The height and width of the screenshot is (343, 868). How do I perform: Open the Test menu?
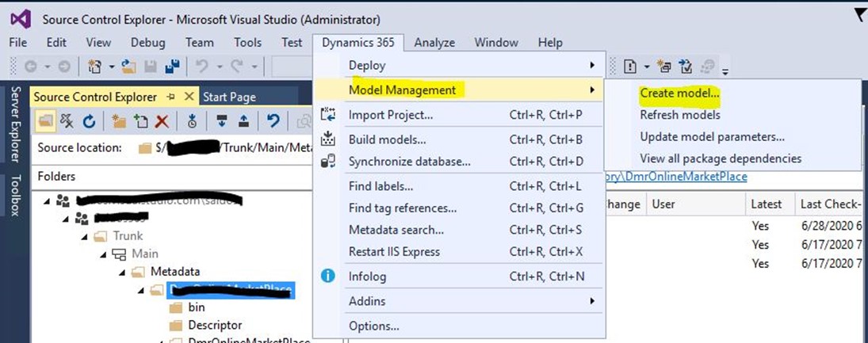[x=292, y=43]
